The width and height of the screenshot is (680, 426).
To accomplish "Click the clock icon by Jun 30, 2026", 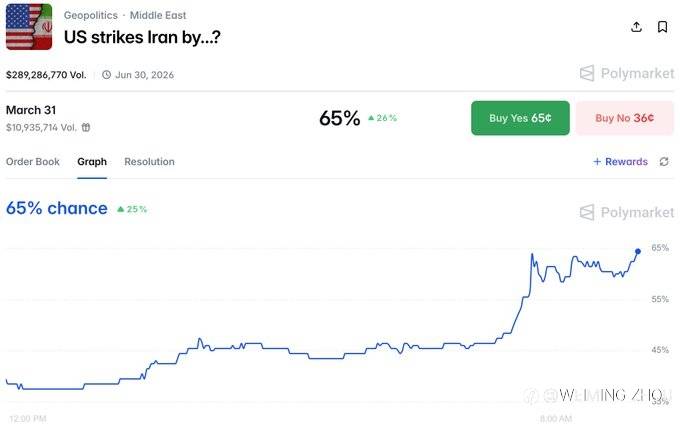I will tap(106, 75).
